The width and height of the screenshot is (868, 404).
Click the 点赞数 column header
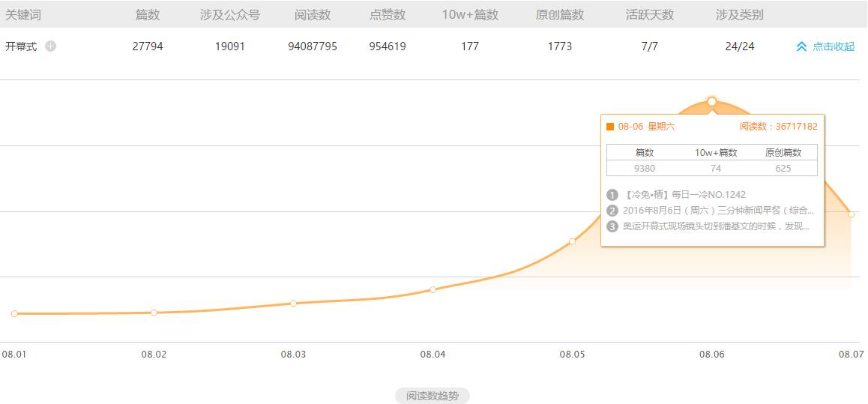[388, 15]
